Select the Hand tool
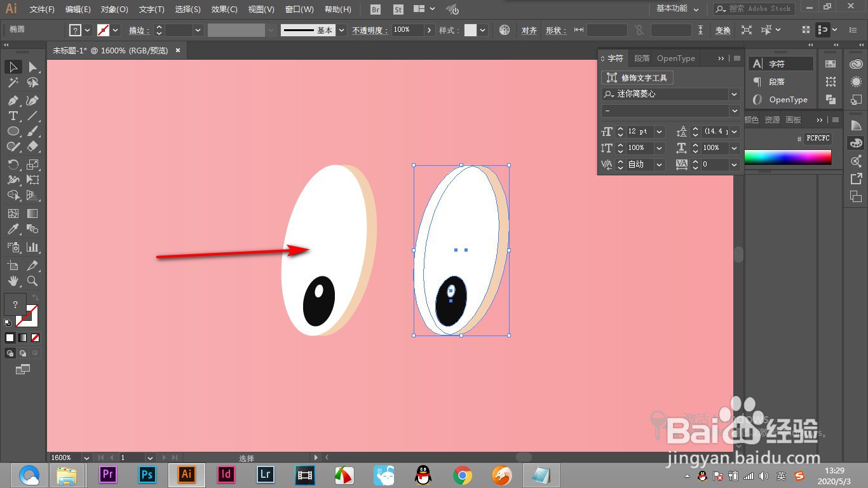Viewport: 868px width, 488px height. (x=13, y=281)
